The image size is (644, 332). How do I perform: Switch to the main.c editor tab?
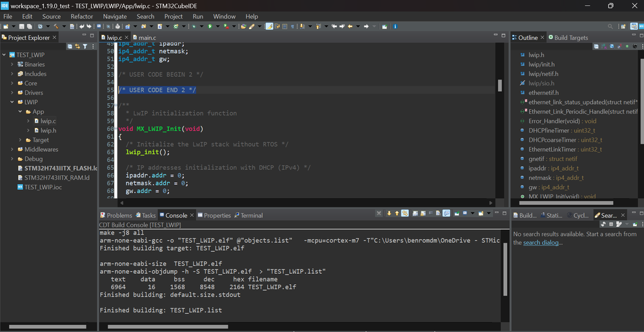145,38
